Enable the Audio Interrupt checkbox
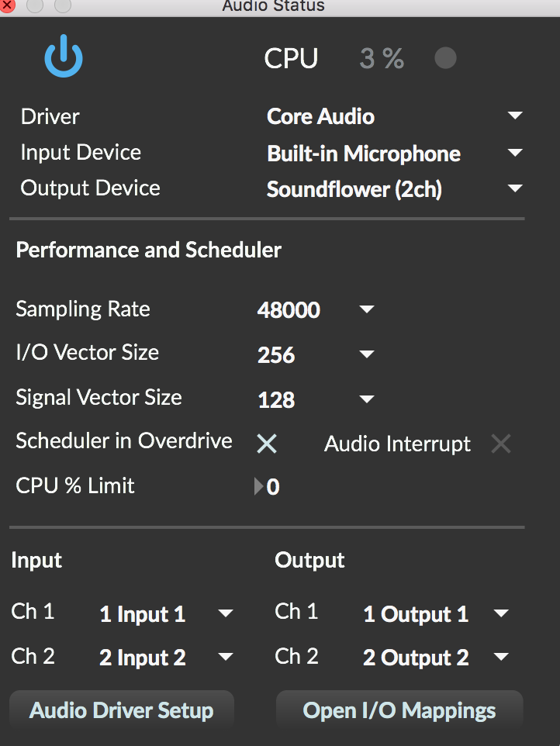The width and height of the screenshot is (560, 746). pyautogui.click(x=501, y=444)
